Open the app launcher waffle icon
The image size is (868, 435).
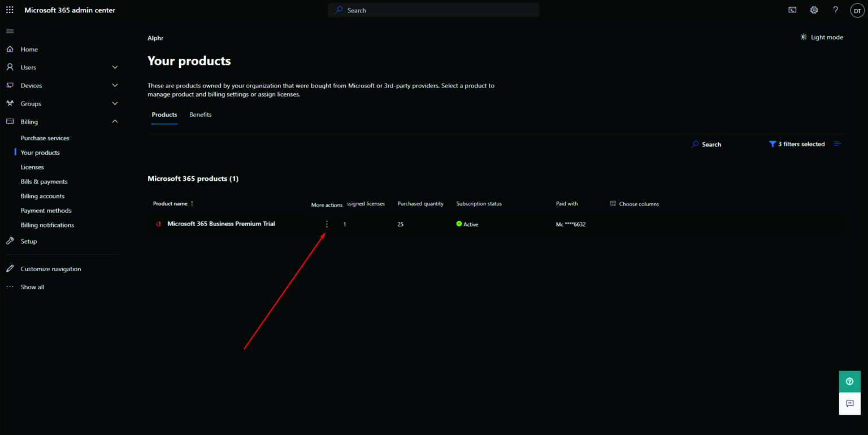[10, 10]
